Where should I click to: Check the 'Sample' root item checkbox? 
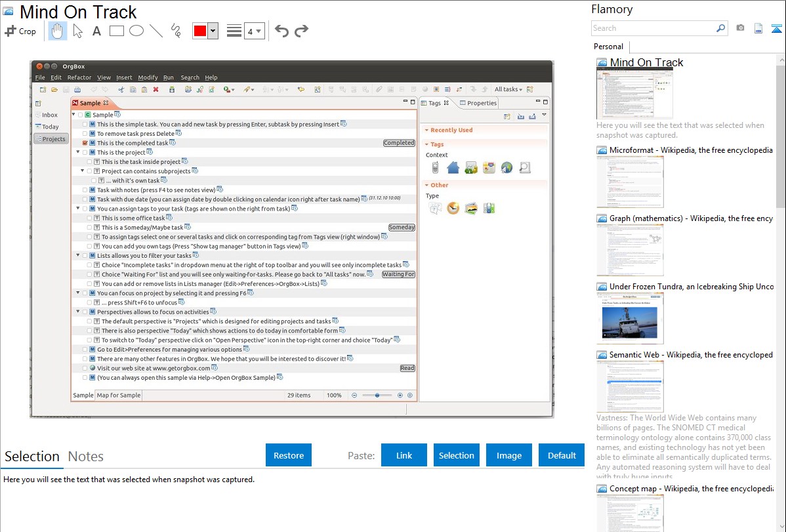80,115
